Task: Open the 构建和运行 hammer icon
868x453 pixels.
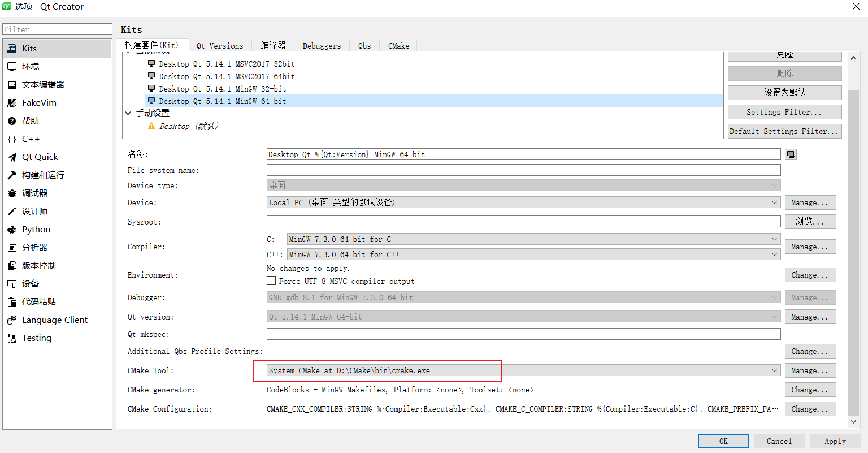Action: (x=12, y=175)
